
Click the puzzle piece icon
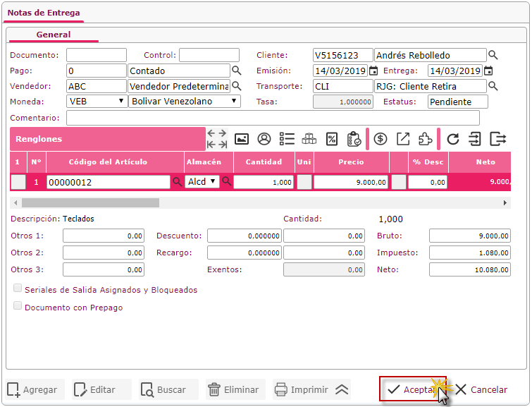425,139
